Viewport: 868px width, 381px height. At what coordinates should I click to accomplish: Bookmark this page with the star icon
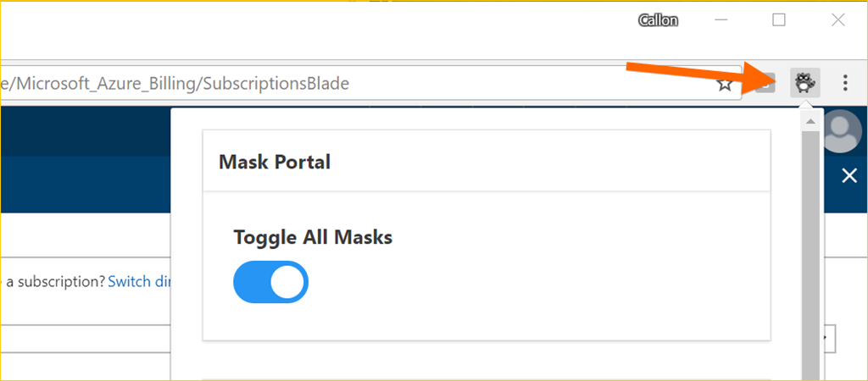(725, 83)
